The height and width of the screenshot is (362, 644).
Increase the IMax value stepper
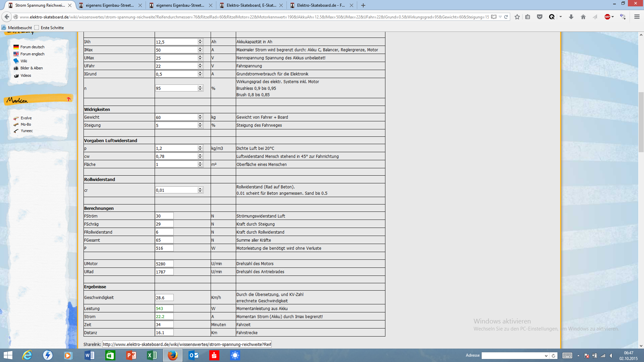[200, 48]
